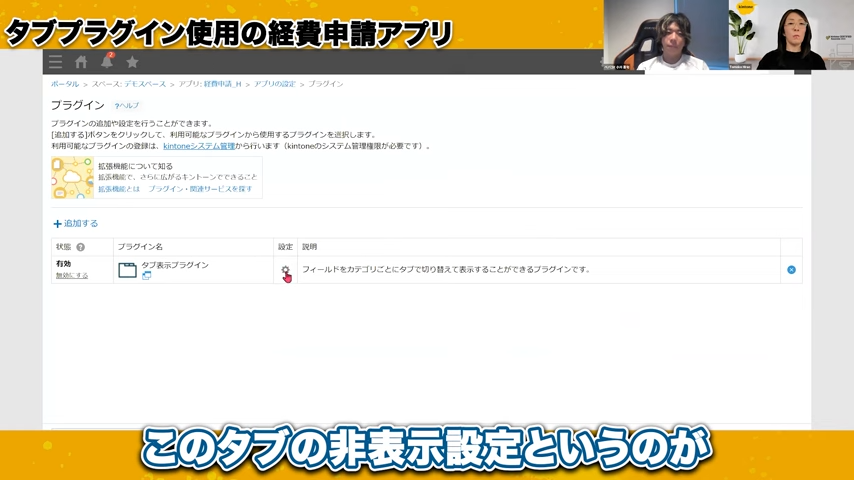Viewport: 854px width, 480px height.
Task: Open the bookmarks star icon
Action: click(132, 62)
